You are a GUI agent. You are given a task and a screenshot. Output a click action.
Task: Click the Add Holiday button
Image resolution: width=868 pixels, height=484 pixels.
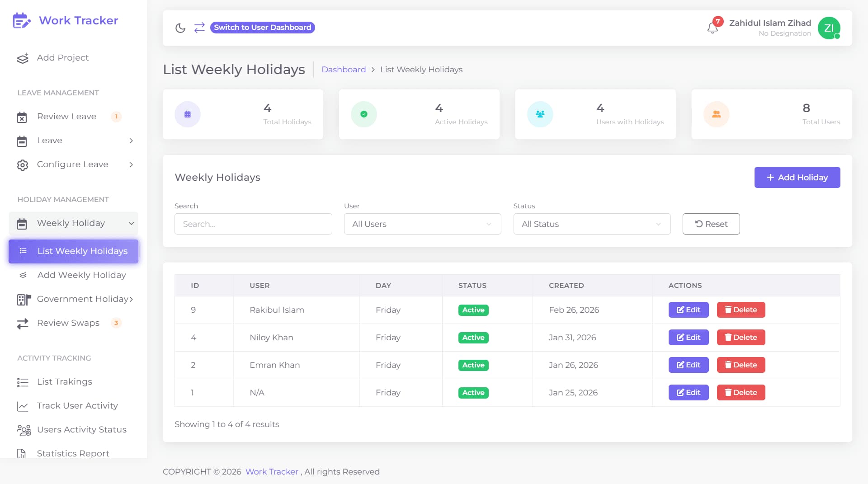[797, 178]
